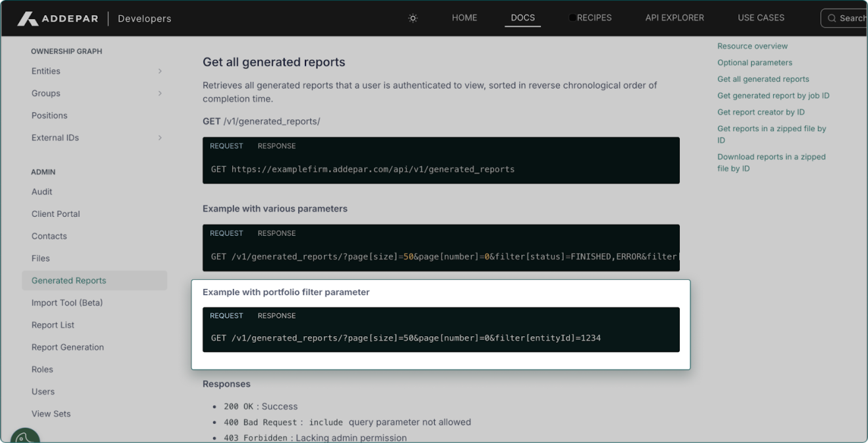This screenshot has height=443, width=868.
Task: Go to the RECIPES navigation item
Action: click(x=593, y=18)
